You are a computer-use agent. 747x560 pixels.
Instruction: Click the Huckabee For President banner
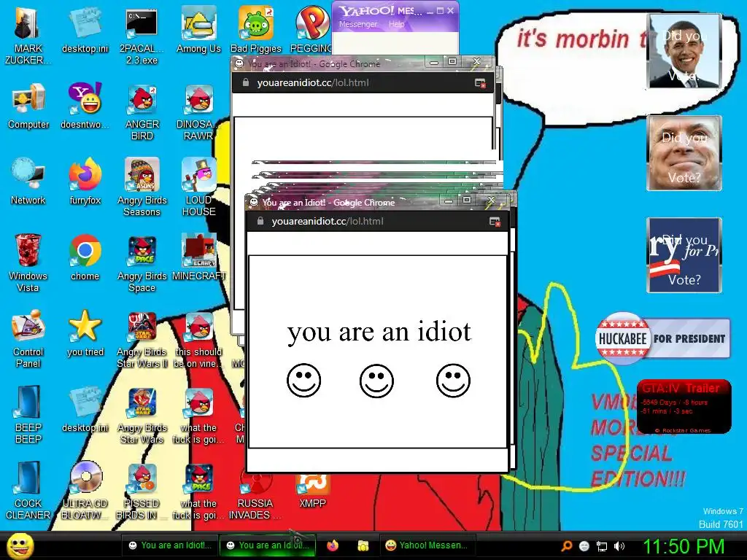(x=662, y=338)
